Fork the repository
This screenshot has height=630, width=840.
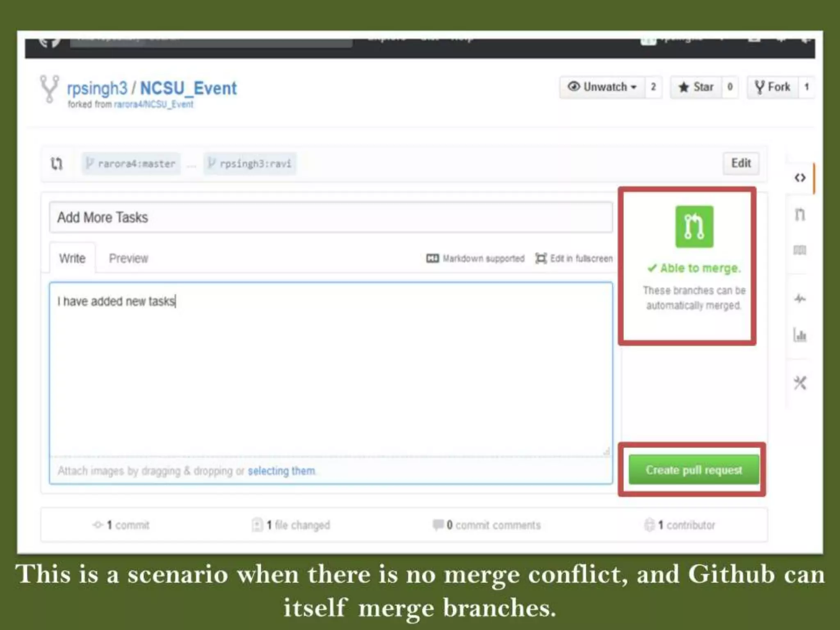pyautogui.click(x=773, y=87)
